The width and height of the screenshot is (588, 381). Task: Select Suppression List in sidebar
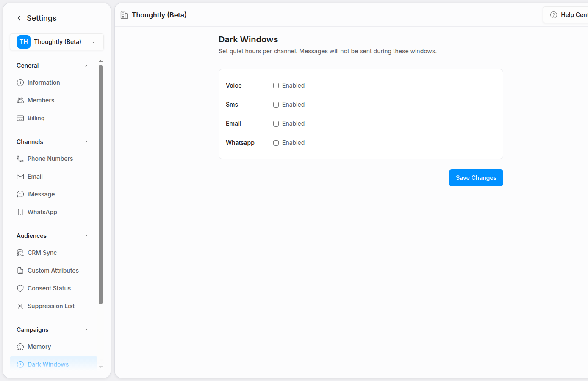point(53,306)
